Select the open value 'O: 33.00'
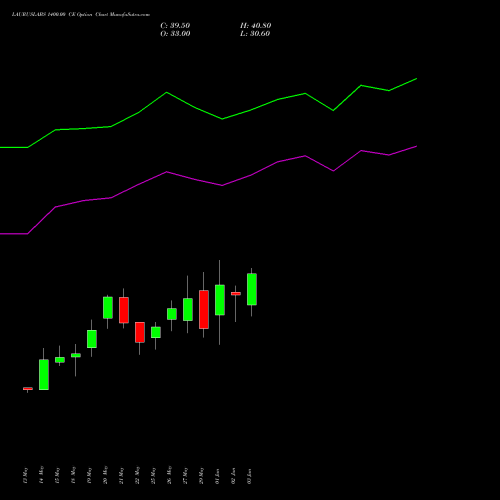This screenshot has width=500, height=500. point(175,34)
